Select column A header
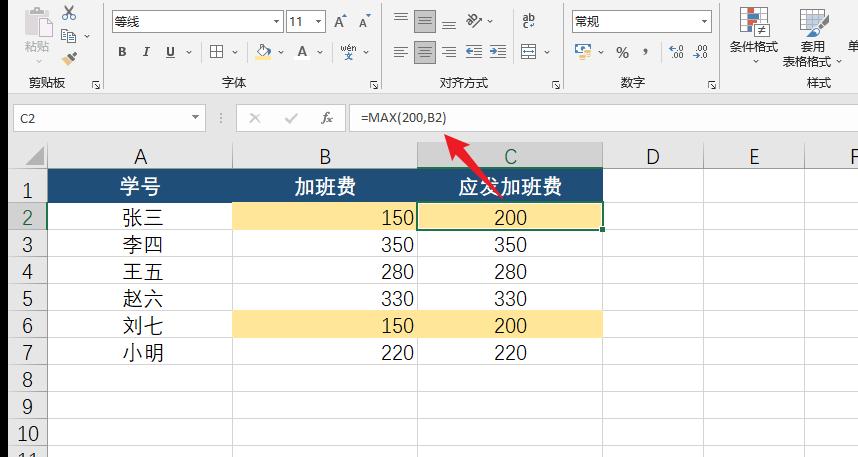This screenshot has width=858, height=457. (x=140, y=157)
